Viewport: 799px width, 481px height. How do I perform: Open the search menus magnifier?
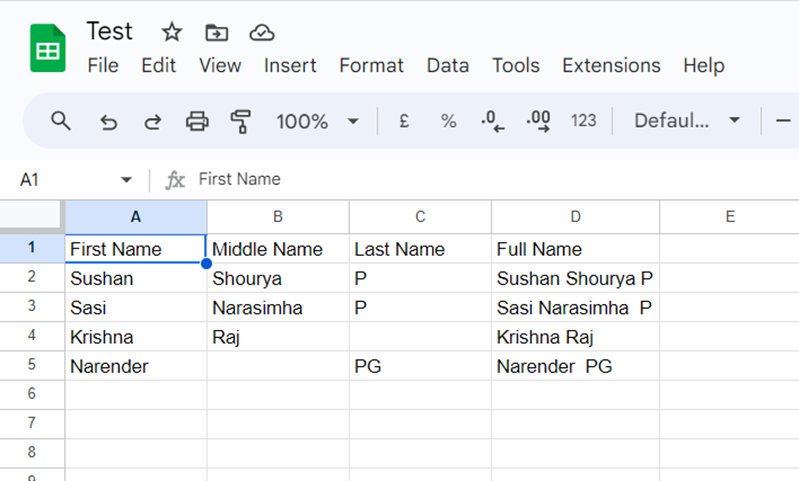(x=61, y=121)
